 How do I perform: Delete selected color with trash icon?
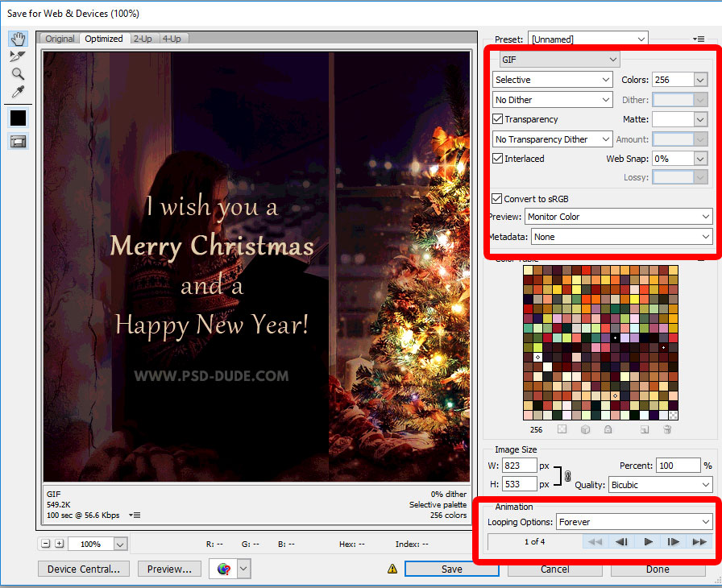coord(667,430)
